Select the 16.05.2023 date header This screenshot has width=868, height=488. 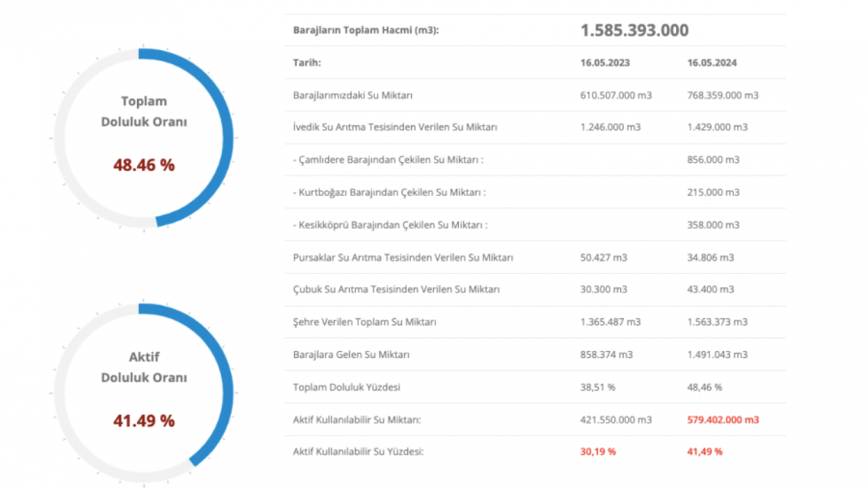(605, 63)
